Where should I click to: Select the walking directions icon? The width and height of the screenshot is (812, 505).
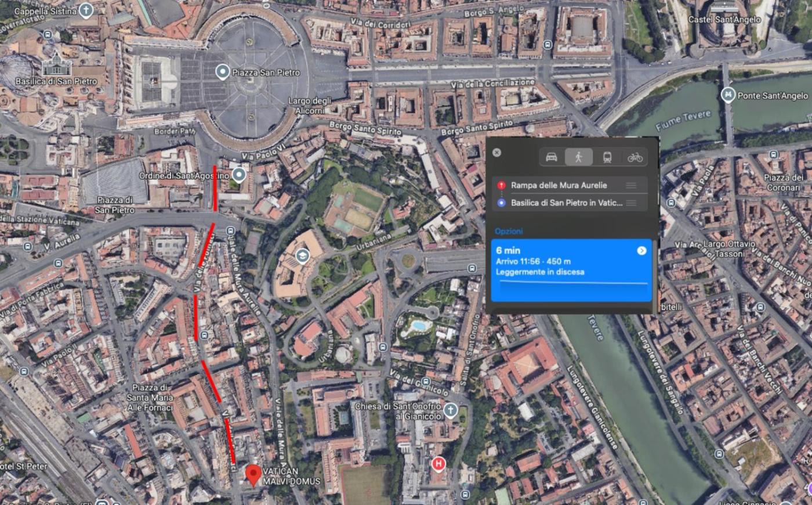click(x=578, y=157)
